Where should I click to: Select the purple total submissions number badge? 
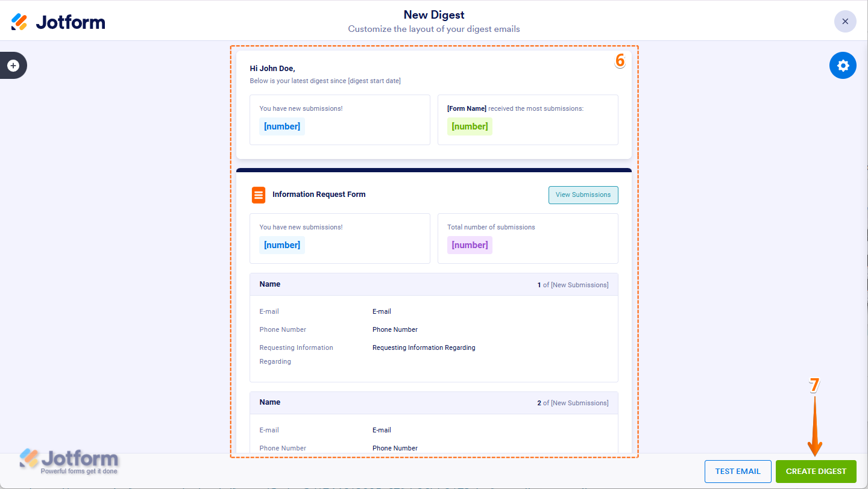point(470,245)
